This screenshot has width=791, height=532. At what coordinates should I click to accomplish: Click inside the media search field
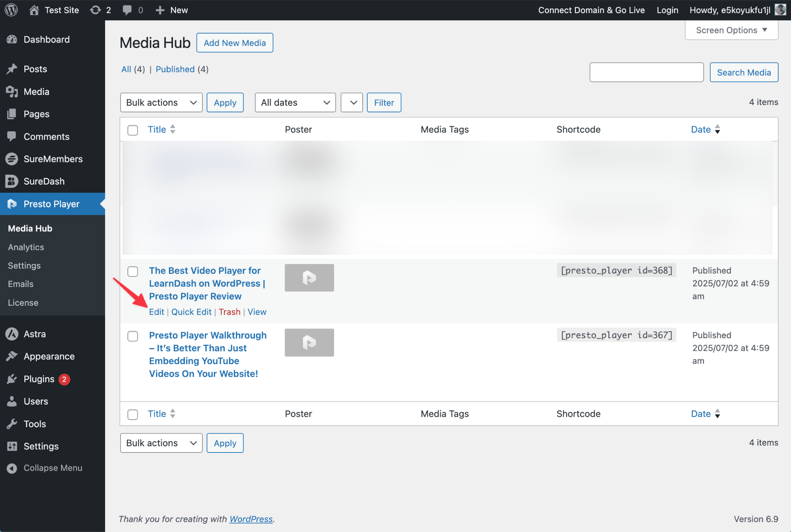tap(646, 72)
